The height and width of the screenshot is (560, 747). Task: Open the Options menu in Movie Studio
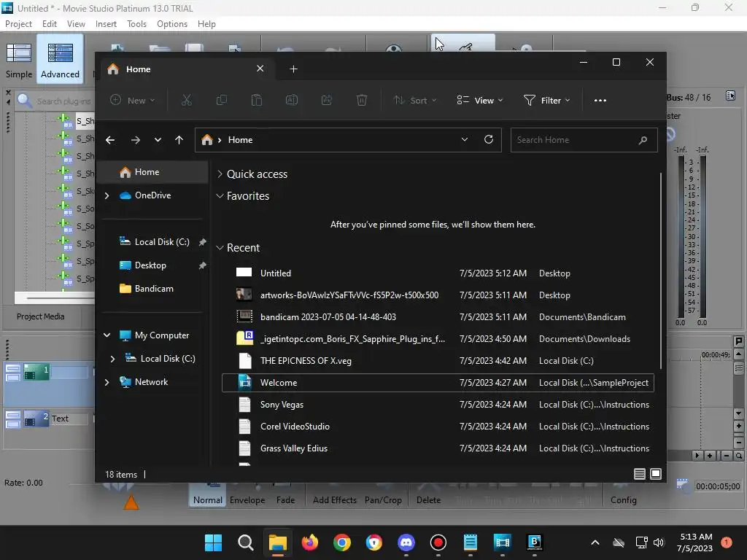click(x=172, y=24)
